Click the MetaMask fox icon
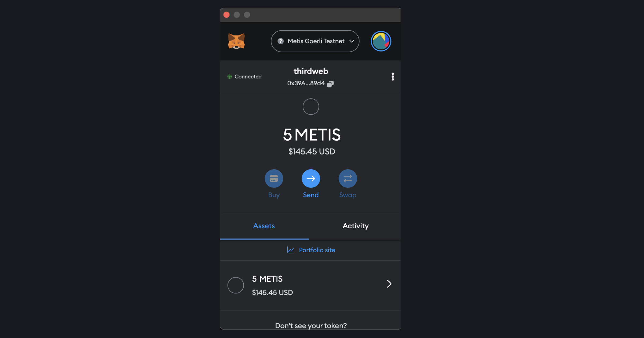644x338 pixels. point(237,41)
